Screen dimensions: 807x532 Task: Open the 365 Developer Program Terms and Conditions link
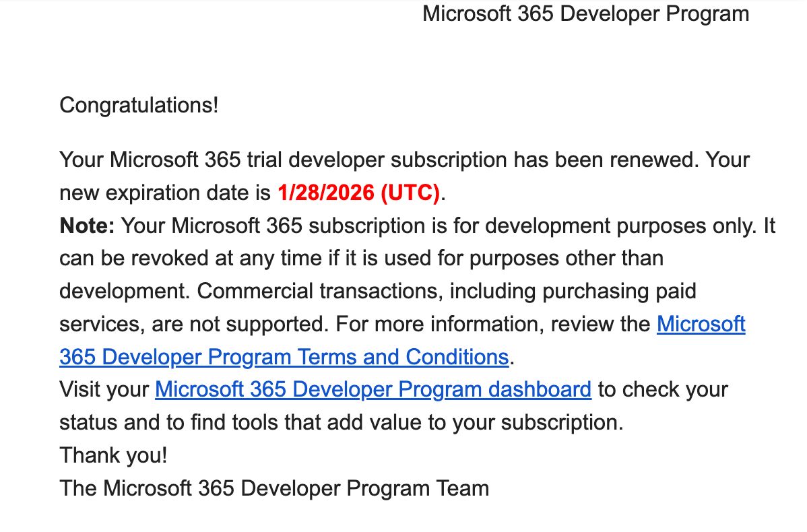283,356
